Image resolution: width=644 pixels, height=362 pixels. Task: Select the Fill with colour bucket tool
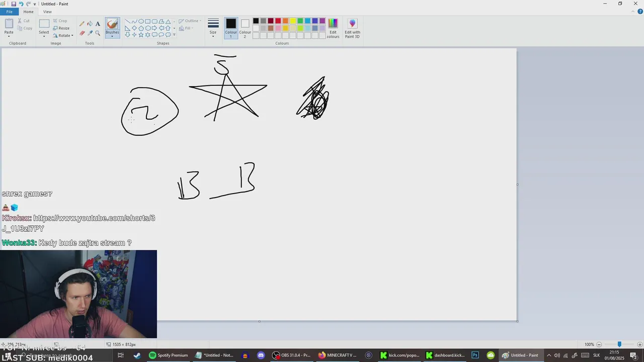tap(90, 24)
